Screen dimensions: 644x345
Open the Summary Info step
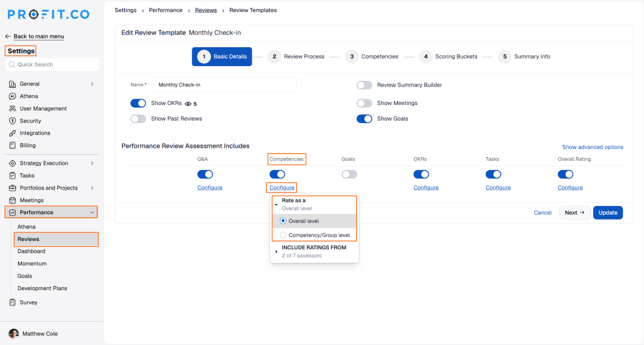[x=524, y=57]
